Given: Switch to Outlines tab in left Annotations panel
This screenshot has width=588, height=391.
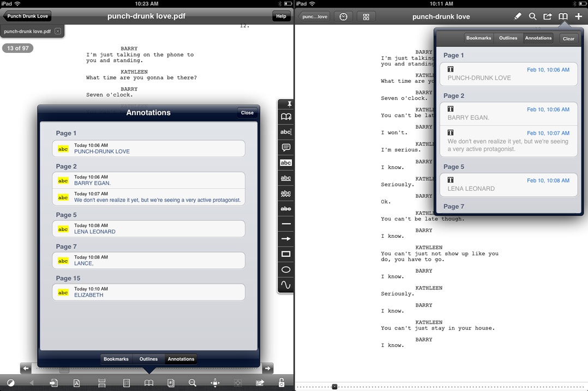Looking at the screenshot, I should (148, 359).
